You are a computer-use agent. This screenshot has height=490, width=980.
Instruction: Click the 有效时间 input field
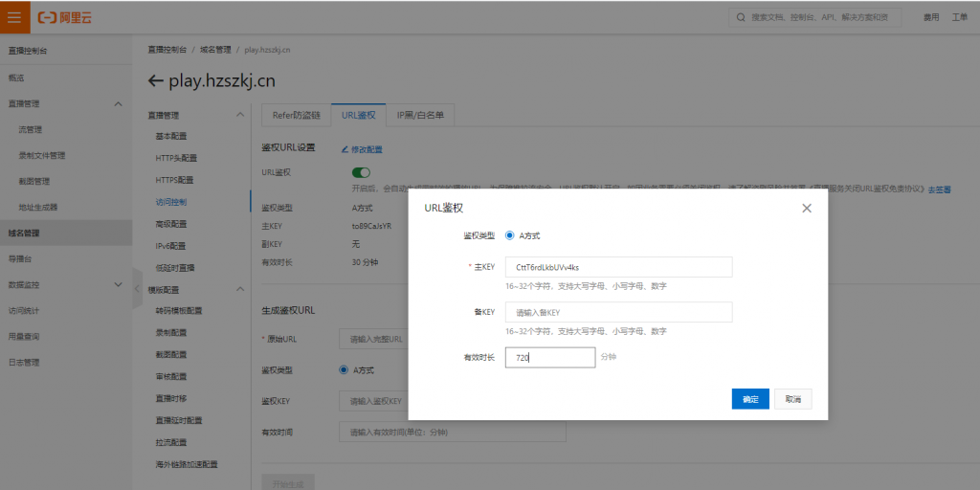pos(453,432)
